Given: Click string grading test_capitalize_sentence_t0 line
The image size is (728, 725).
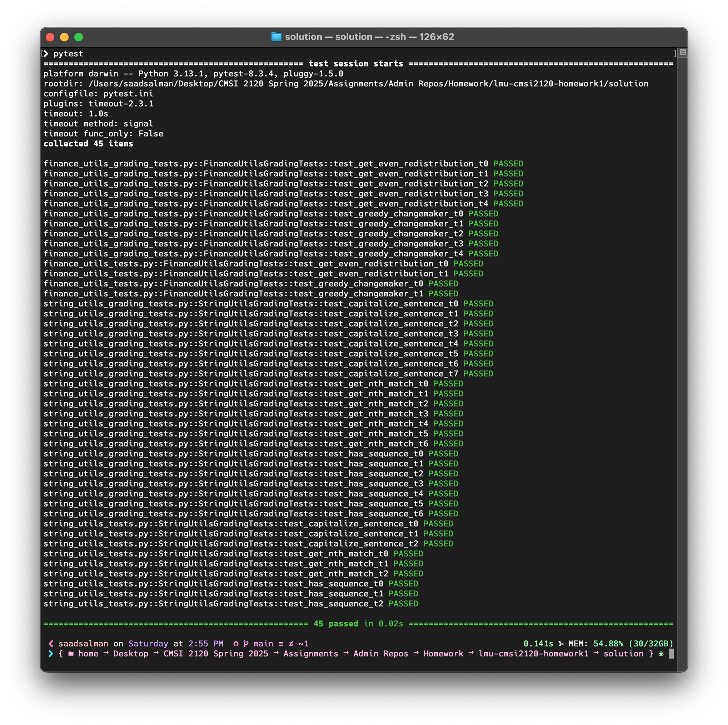Looking at the screenshot, I should 268,304.
